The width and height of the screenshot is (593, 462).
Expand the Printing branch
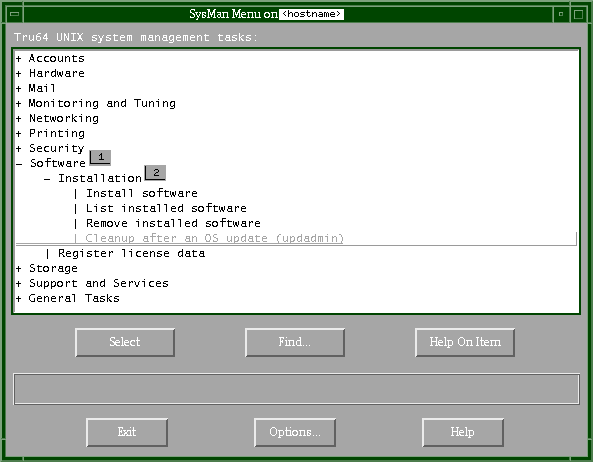(19, 134)
